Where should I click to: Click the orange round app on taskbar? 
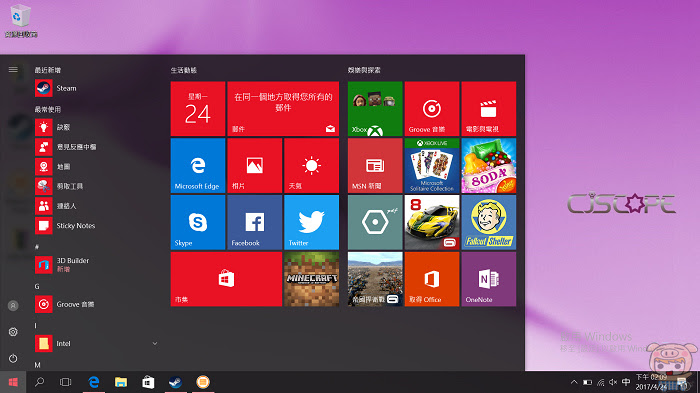(x=203, y=382)
